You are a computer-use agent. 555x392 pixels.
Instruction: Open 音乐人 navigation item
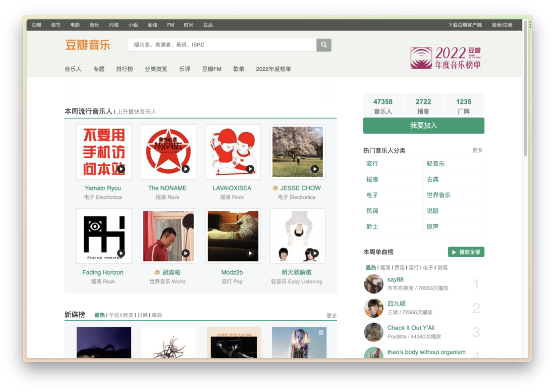(x=73, y=69)
